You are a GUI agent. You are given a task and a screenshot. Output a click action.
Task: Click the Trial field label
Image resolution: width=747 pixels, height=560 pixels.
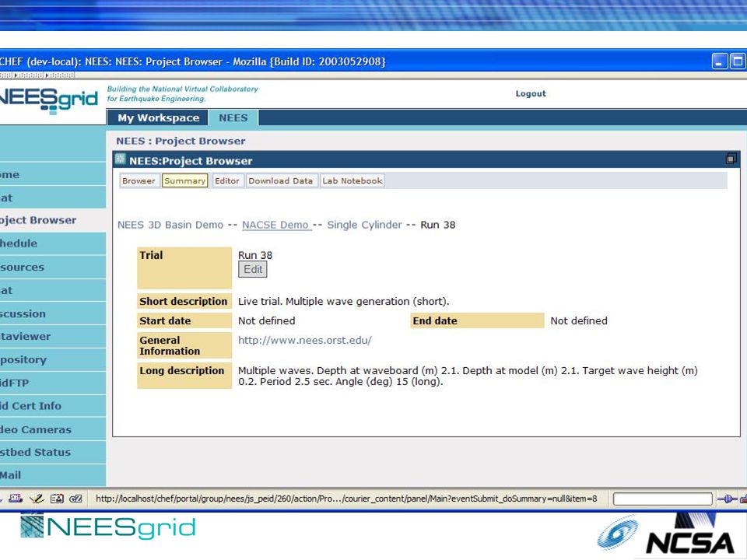click(184, 268)
